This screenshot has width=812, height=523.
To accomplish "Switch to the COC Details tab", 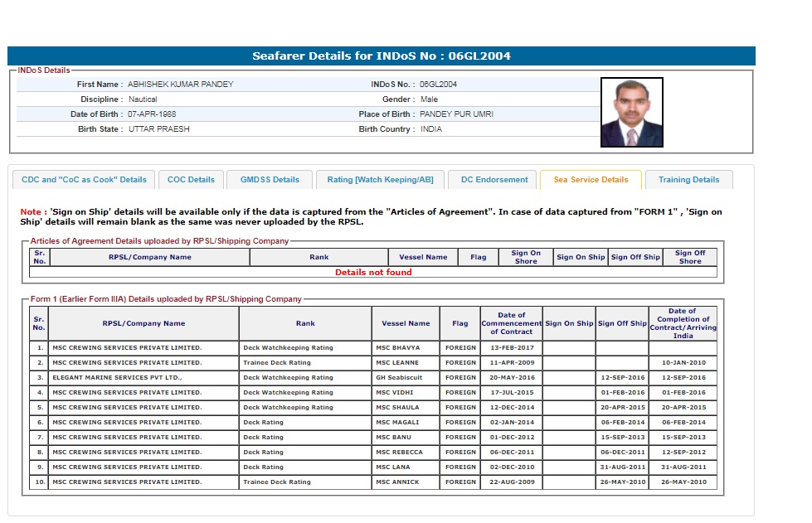I will [x=191, y=180].
